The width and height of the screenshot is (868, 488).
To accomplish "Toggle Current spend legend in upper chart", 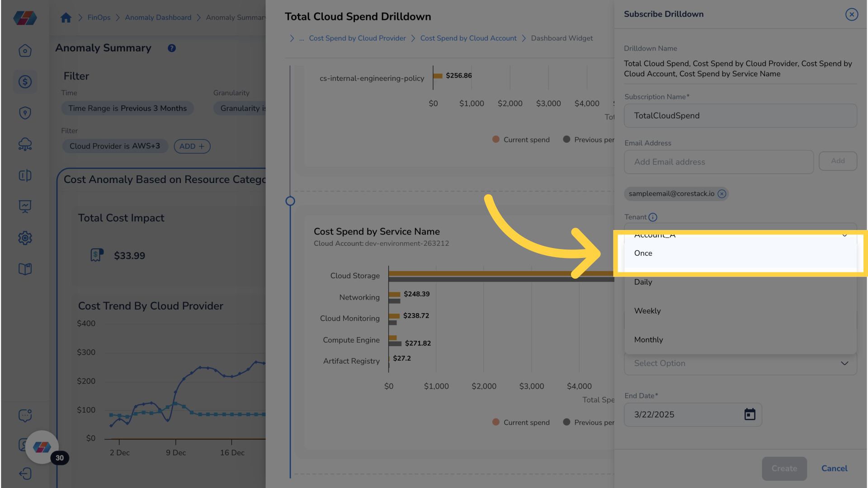I will tap(521, 140).
